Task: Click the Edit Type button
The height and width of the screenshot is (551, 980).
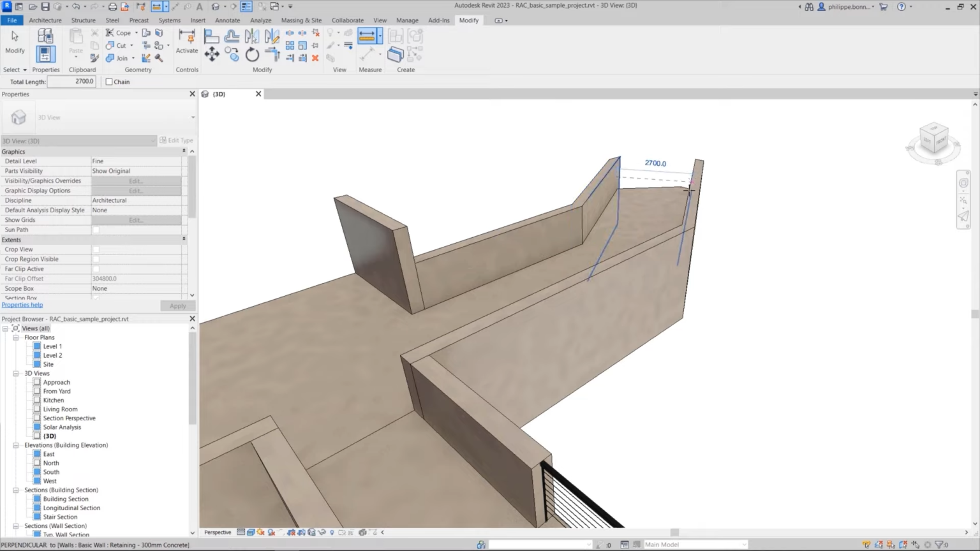Action: [x=176, y=140]
